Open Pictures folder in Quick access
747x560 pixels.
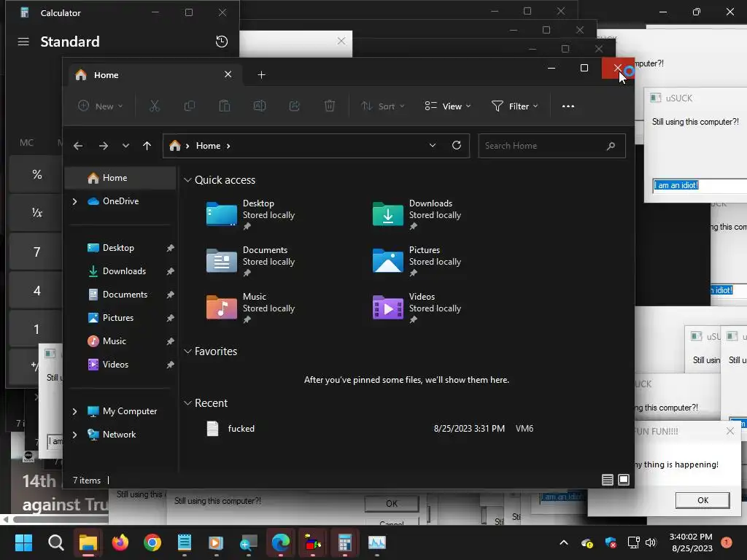pos(417,262)
